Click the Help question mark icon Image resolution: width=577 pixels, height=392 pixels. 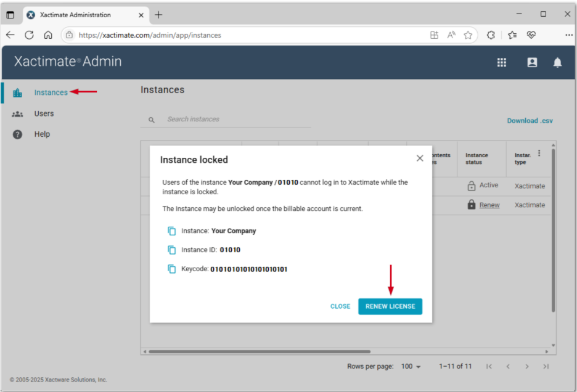17,134
